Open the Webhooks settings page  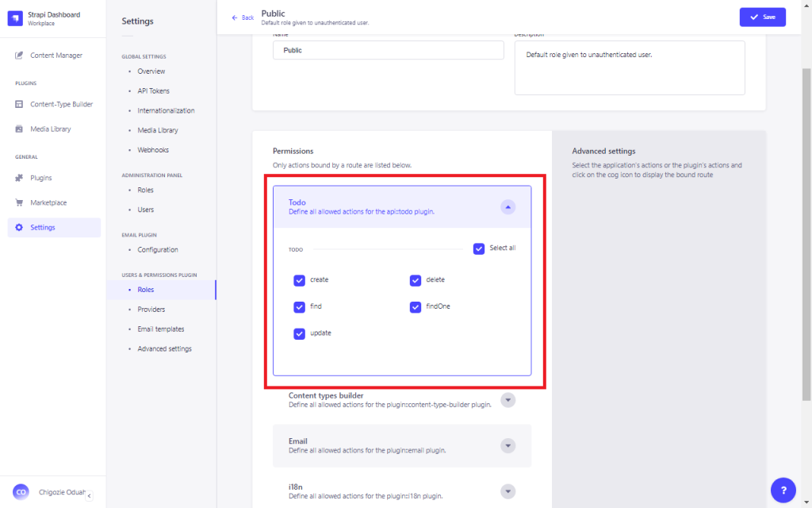tap(155, 149)
